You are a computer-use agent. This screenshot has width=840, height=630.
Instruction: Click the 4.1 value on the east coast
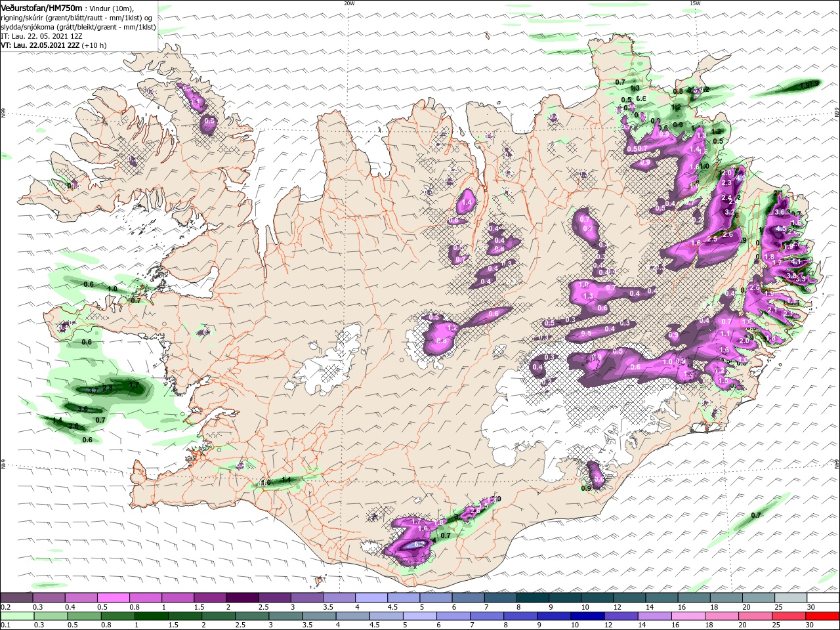[797, 261]
